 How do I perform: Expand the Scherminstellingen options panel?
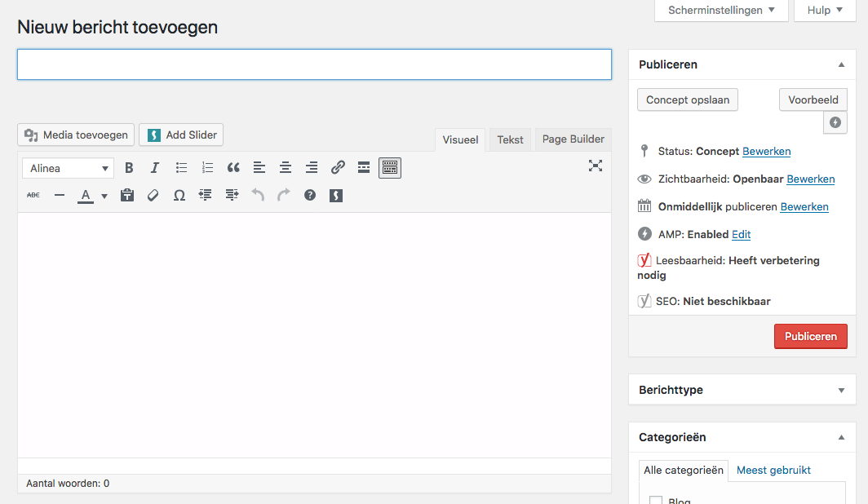(x=721, y=11)
